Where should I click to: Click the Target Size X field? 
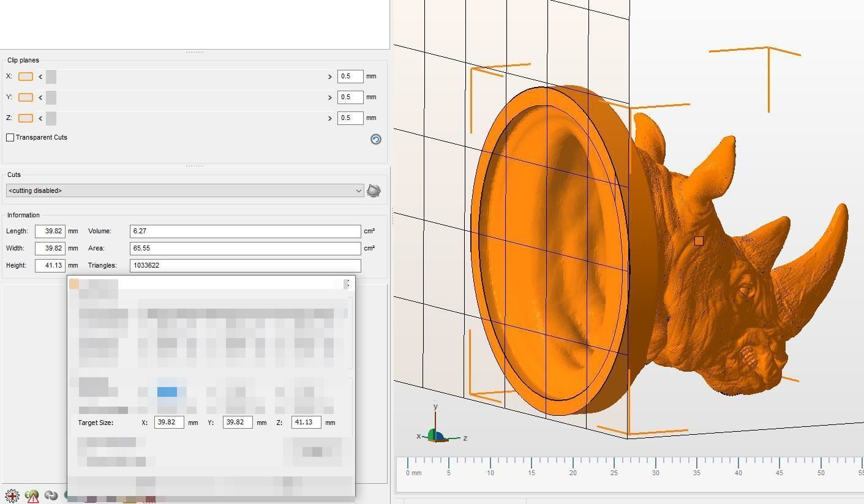point(169,423)
